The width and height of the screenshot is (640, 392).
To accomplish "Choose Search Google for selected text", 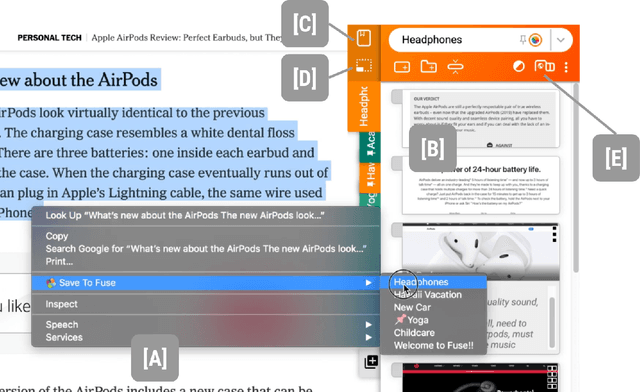I will [x=206, y=249].
